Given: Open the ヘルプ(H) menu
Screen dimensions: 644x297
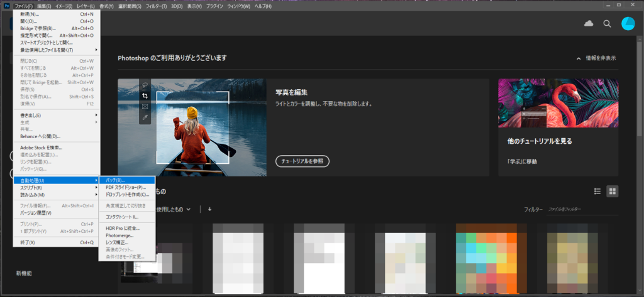Looking at the screenshot, I should pyautogui.click(x=263, y=6).
